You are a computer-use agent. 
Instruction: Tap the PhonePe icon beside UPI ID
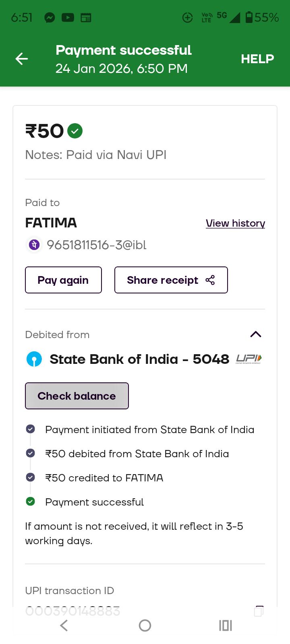point(35,245)
